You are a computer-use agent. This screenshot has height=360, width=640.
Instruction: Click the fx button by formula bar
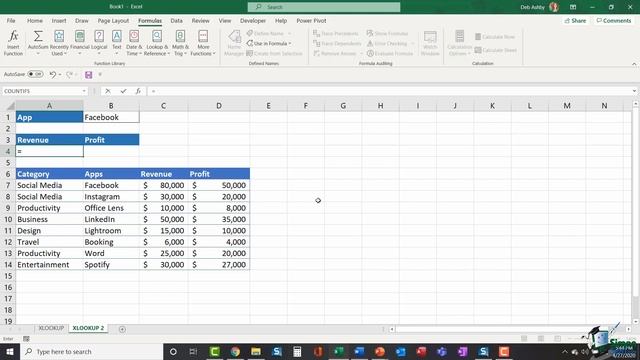pyautogui.click(x=138, y=91)
